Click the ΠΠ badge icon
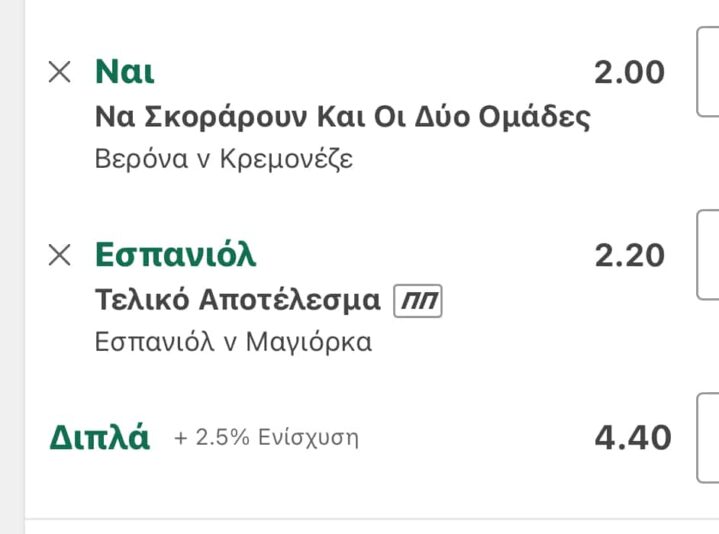Screen dimensions: 719x534 pos(418,300)
